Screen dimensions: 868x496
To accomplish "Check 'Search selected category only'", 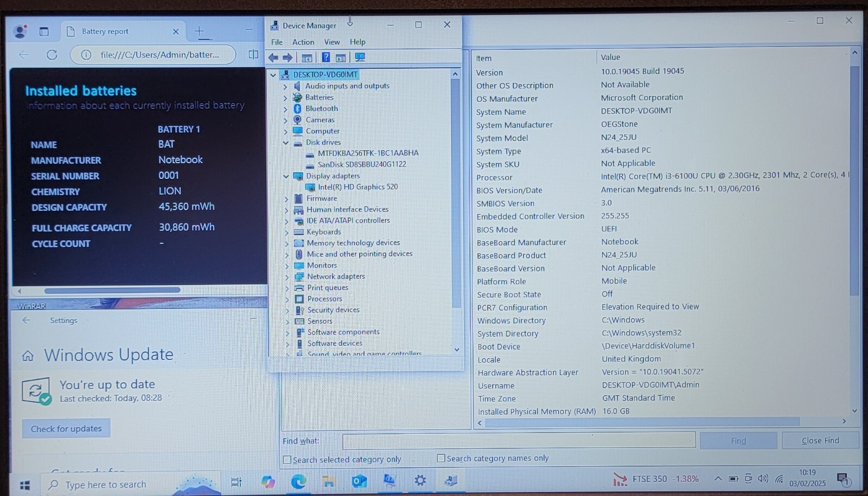I will click(x=287, y=460).
